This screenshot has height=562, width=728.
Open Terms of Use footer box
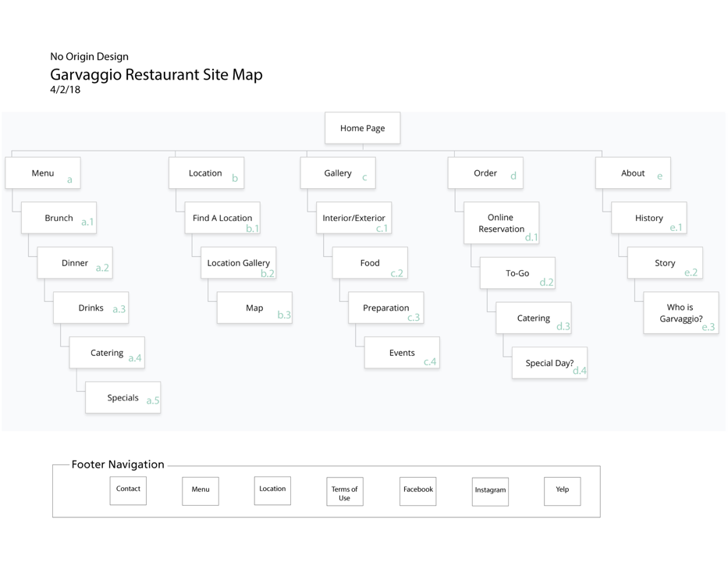pyautogui.click(x=344, y=493)
